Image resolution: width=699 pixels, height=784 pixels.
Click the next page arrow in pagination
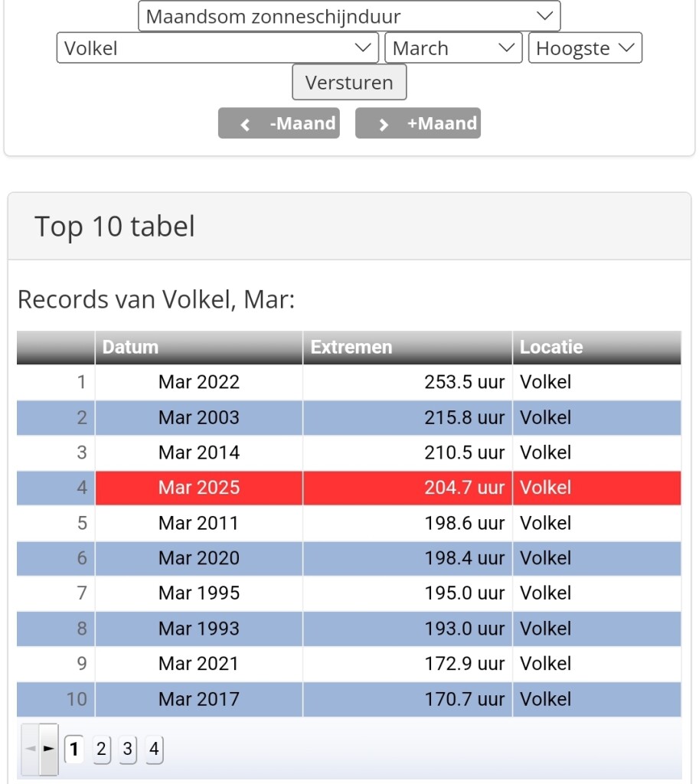click(49, 749)
